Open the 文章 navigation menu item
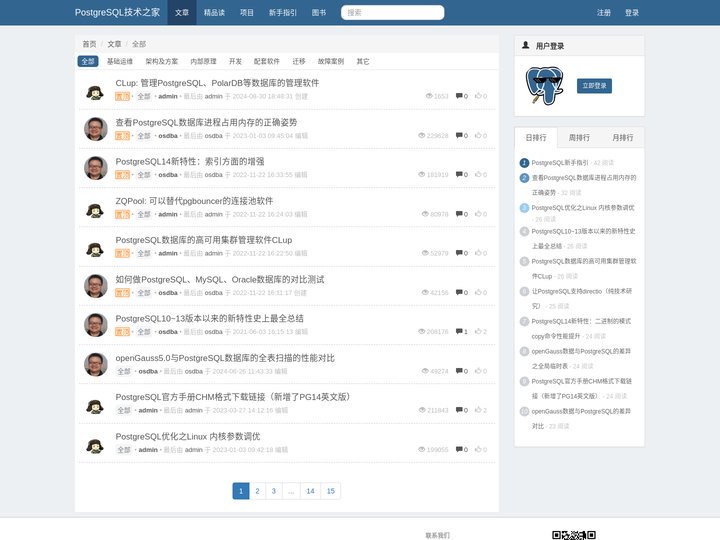The width and height of the screenshot is (720, 540). click(x=182, y=12)
